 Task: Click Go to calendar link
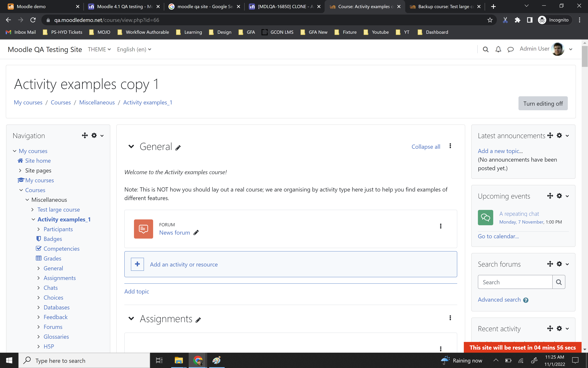click(498, 236)
